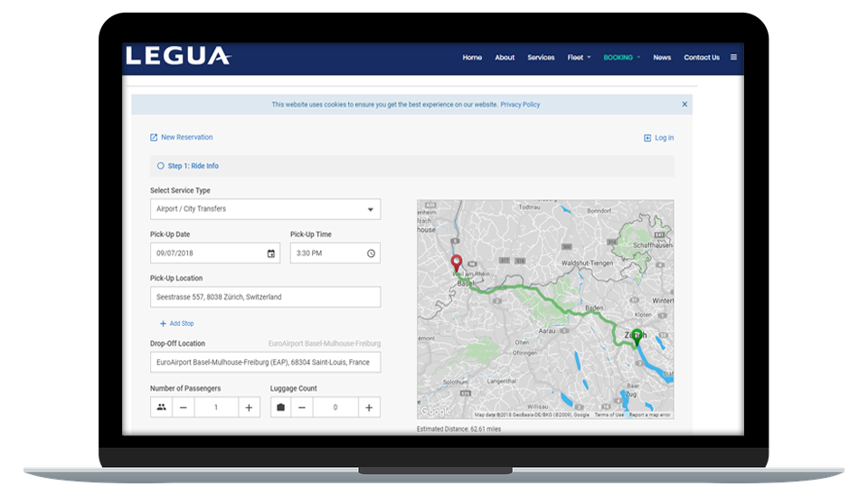The height and width of the screenshot is (486, 868).
Task: Dismiss the cookie notice with X
Action: coord(684,104)
